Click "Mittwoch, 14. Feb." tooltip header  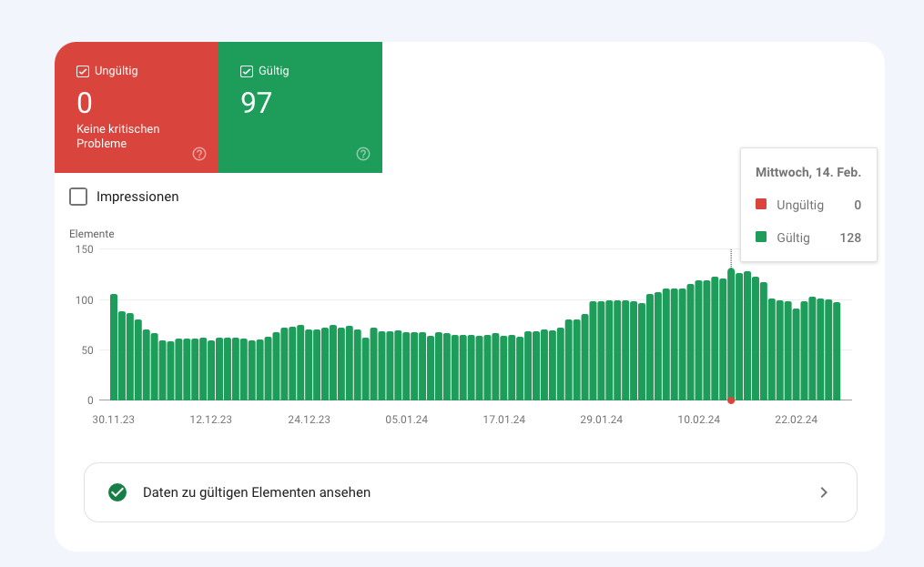[x=808, y=172]
